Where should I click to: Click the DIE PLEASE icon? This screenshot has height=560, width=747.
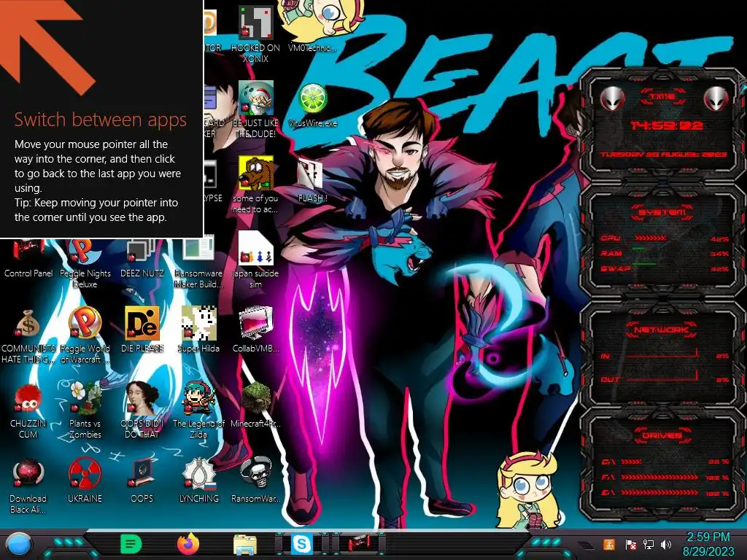[142, 324]
